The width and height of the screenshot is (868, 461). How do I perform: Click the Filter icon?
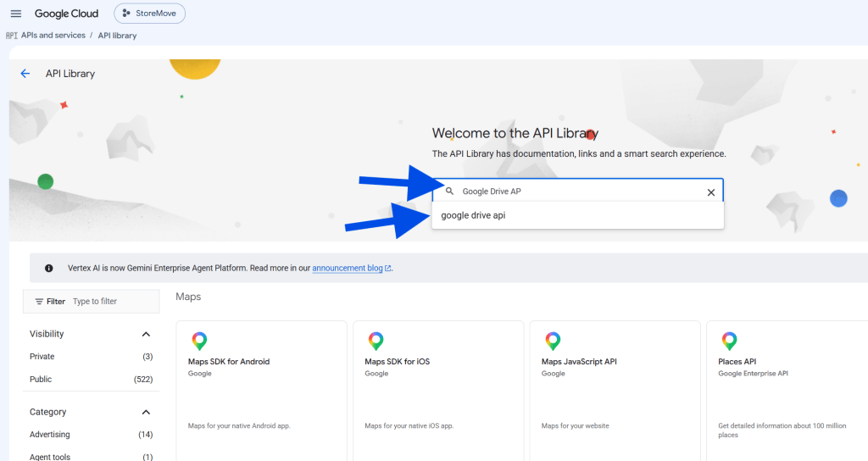39,302
